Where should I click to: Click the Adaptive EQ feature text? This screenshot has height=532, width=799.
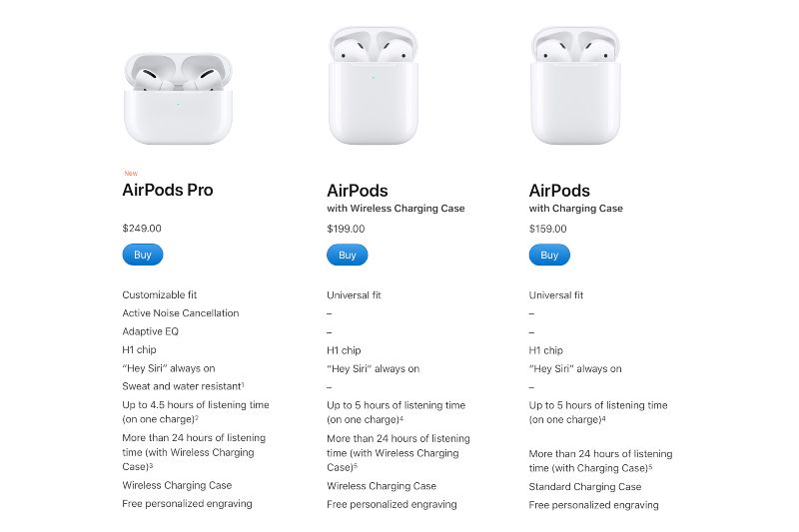click(151, 331)
